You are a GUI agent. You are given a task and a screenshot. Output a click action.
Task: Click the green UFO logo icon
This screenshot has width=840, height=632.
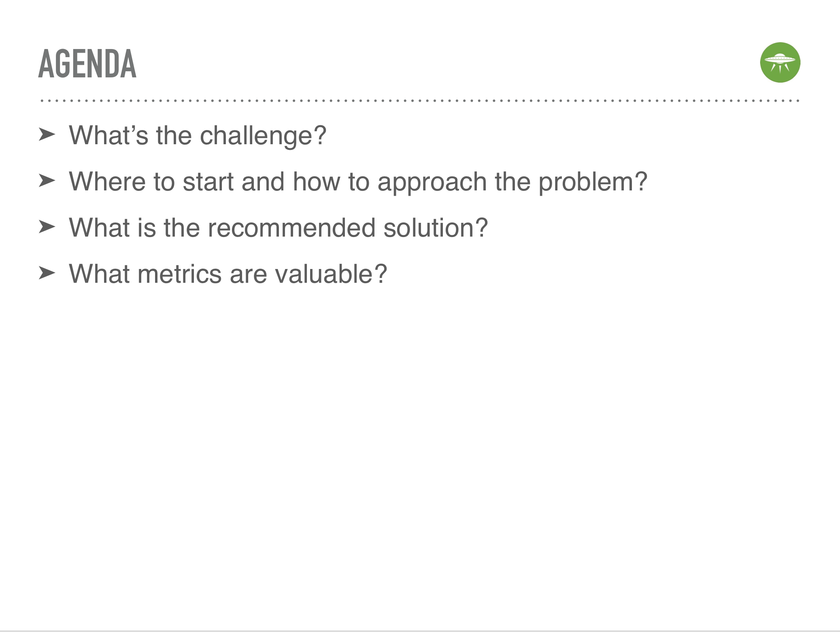pos(780,62)
